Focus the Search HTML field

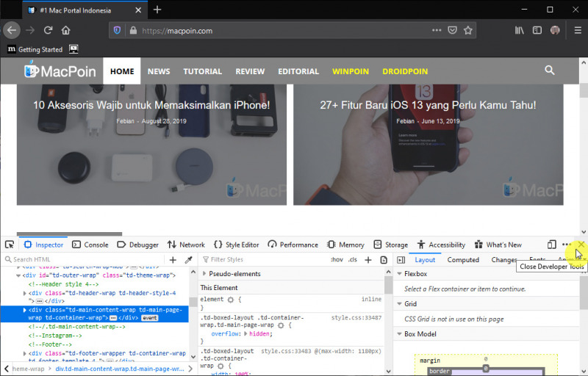click(x=85, y=259)
